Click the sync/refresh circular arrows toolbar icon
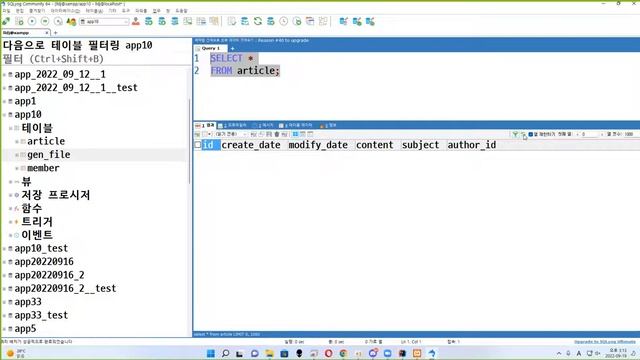 click(258, 21)
